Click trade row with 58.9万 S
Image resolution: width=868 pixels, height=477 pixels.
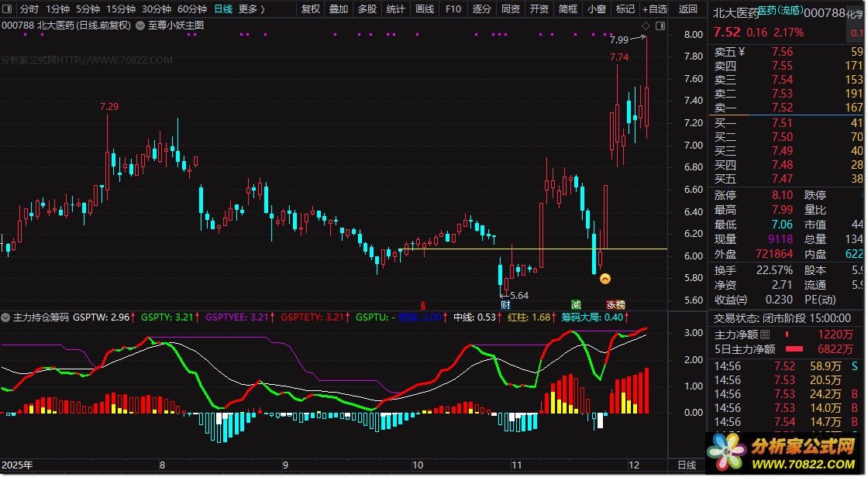tap(786, 366)
